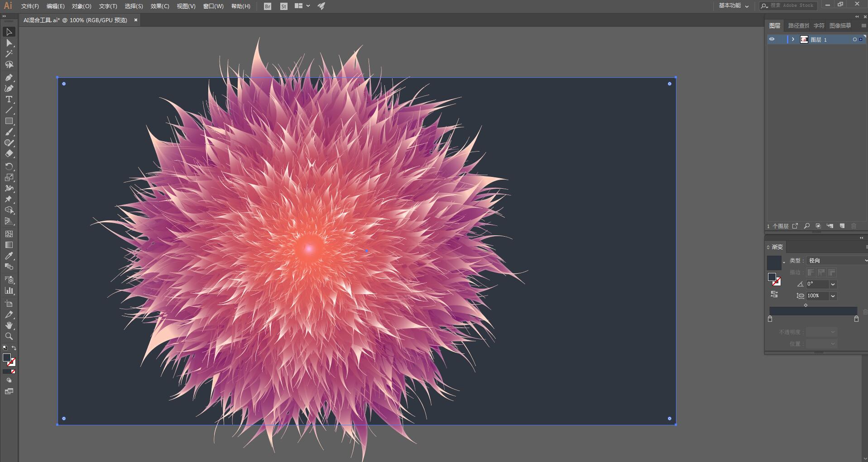Viewport: 868px width, 462px height.
Task: Make or release clipping mask button
Action: pyautogui.click(x=818, y=226)
